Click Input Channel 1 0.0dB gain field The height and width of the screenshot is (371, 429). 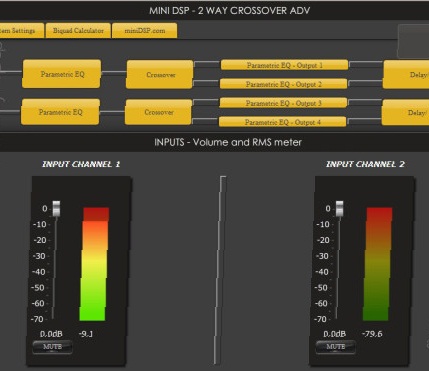(x=51, y=334)
